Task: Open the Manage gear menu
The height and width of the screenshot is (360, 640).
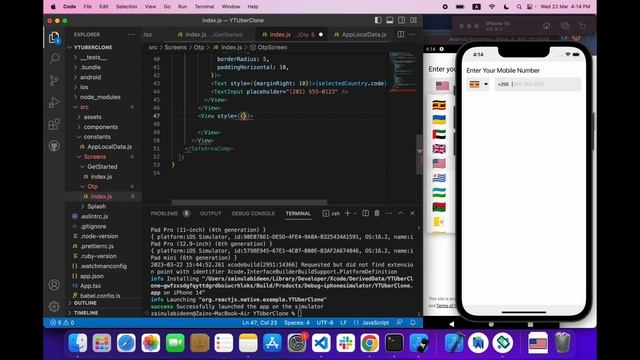Action: 54,306
